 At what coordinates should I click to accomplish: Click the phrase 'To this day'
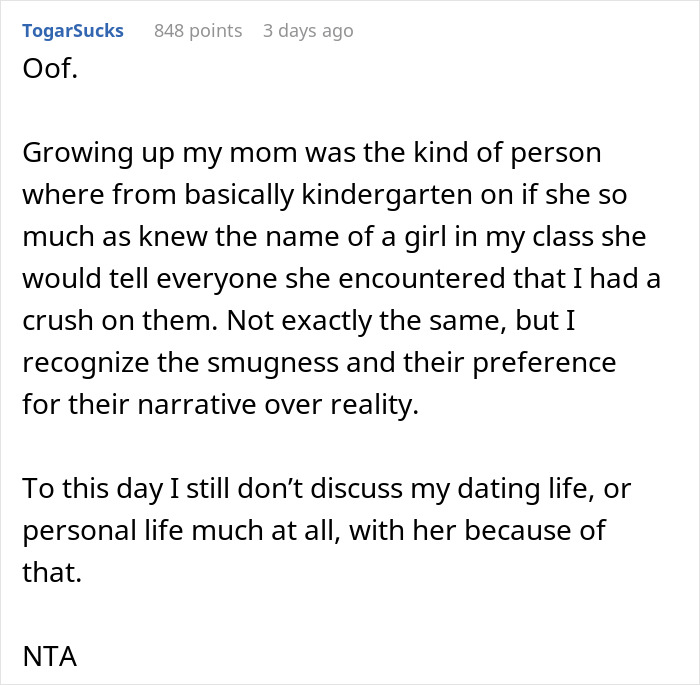point(85,491)
